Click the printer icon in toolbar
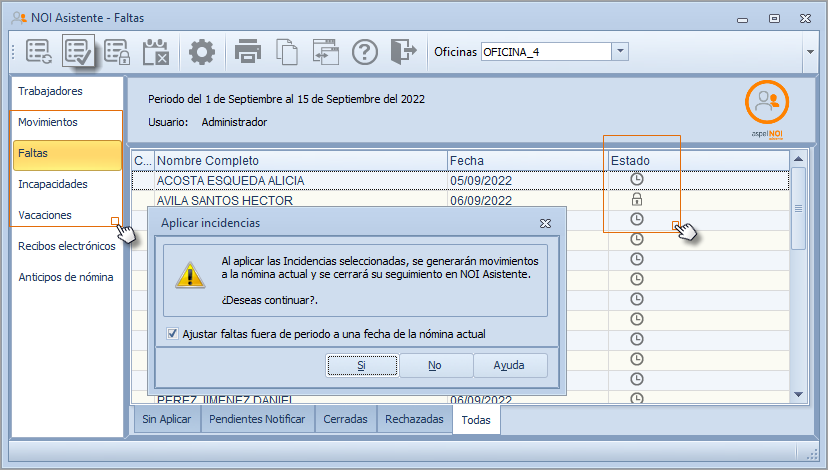Screen dimensions: 828x470 click(x=247, y=52)
